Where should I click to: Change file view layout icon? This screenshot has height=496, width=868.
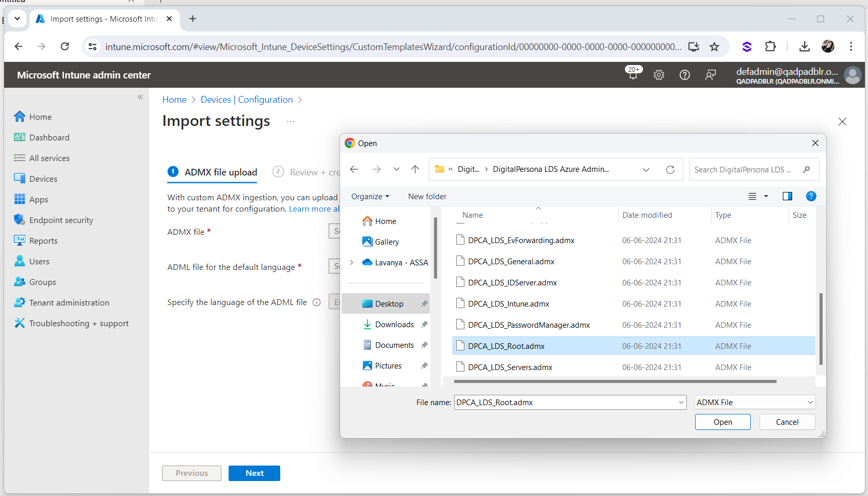click(x=752, y=196)
